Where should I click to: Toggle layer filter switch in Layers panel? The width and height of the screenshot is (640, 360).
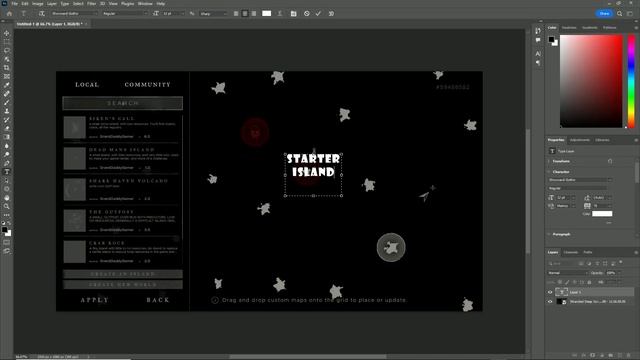click(621, 262)
